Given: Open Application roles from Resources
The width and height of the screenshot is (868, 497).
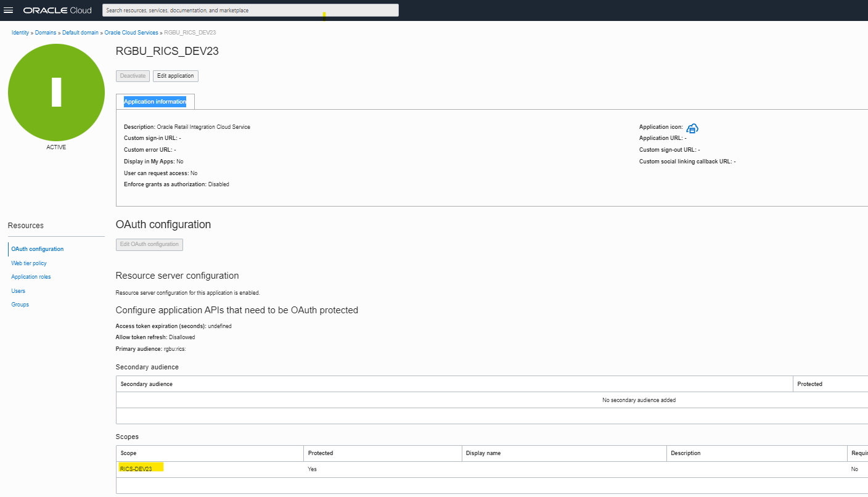Looking at the screenshot, I should (x=31, y=276).
